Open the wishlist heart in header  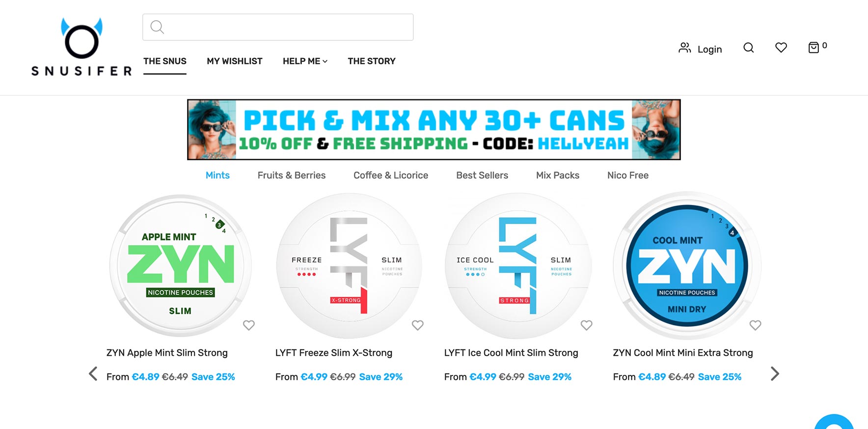point(781,48)
